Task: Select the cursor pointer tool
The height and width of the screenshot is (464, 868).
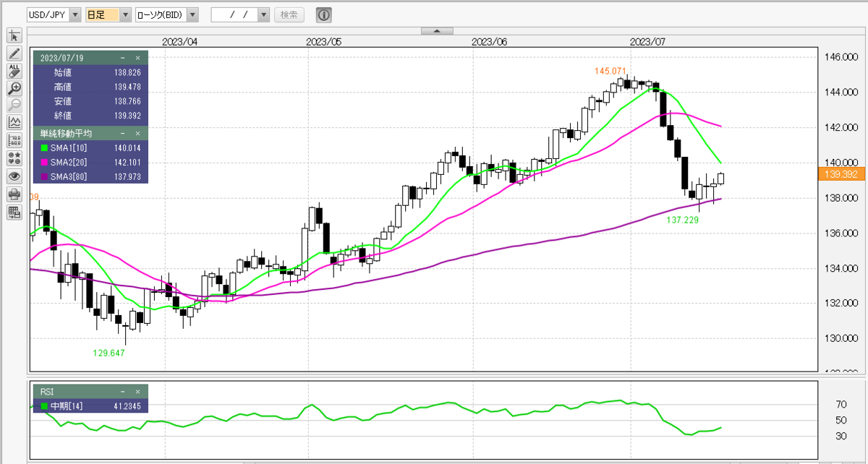Action: (x=14, y=36)
